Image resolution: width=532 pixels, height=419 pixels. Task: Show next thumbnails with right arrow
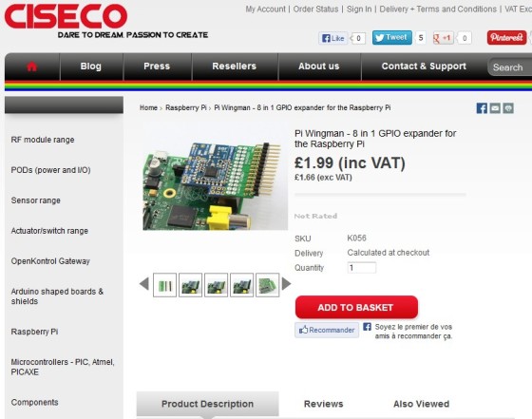(286, 284)
